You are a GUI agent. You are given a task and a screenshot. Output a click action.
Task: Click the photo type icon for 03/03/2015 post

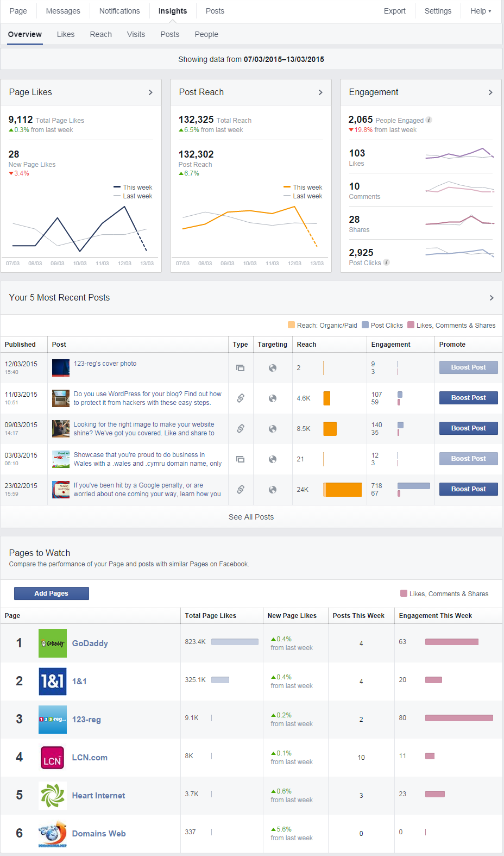click(240, 459)
